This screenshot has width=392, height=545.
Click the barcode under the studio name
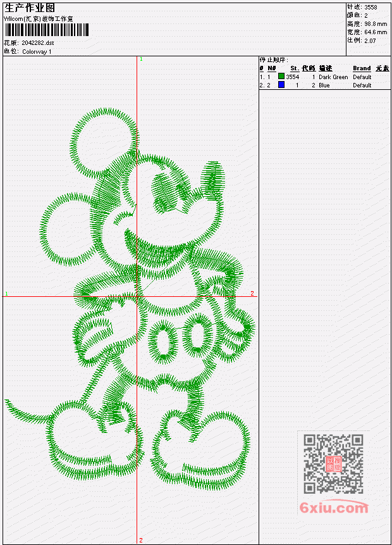(x=47, y=30)
